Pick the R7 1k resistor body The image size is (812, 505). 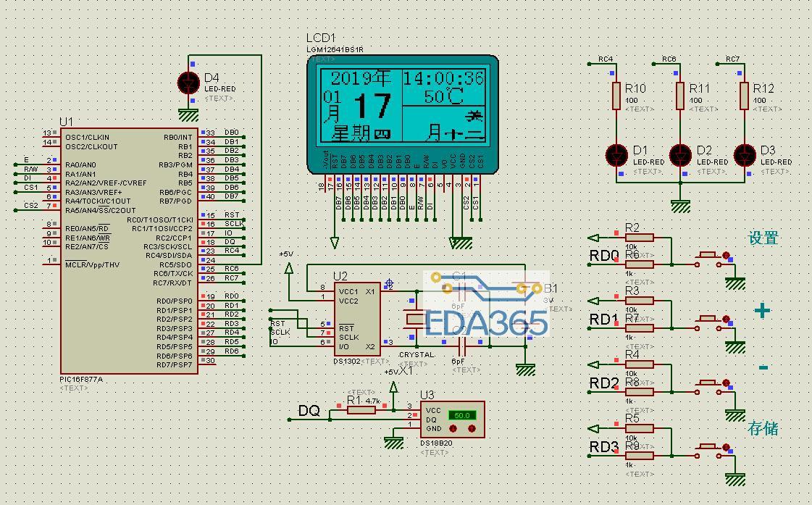click(x=640, y=328)
